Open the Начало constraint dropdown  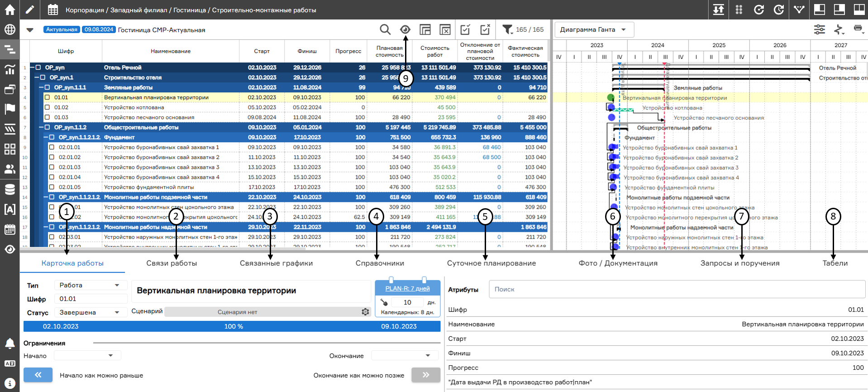click(87, 356)
